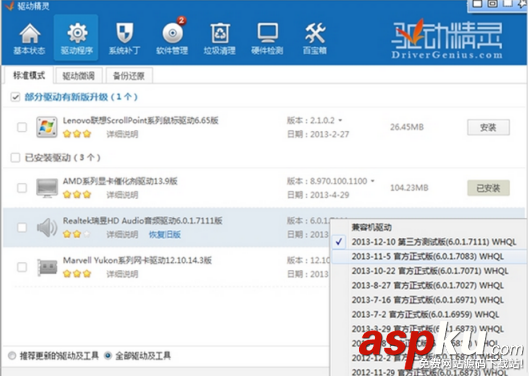Click 恢复旧版 link for Realtek driver
Image resolution: width=529 pixels, height=376 pixels.
[165, 234]
